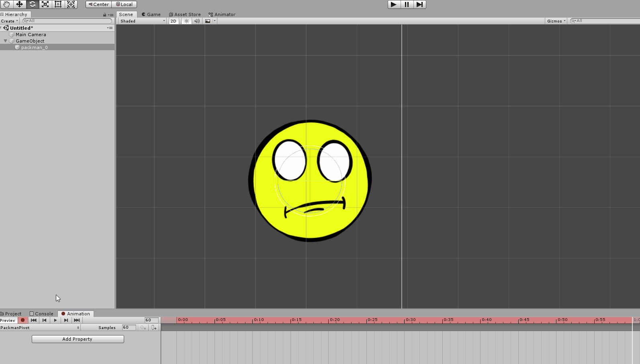
Task: Select the Scale tool
Action: pos(45,4)
